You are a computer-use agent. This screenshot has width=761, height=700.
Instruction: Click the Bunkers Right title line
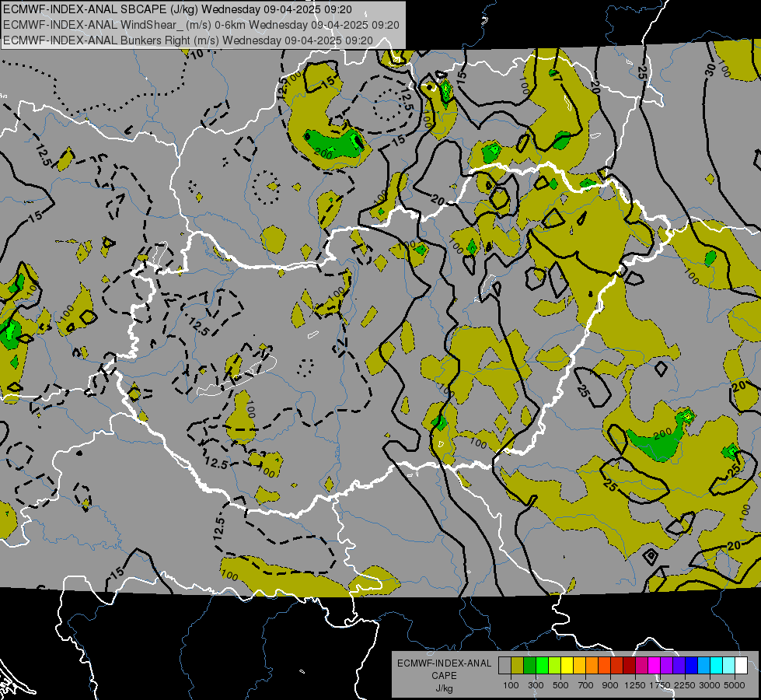coord(188,40)
